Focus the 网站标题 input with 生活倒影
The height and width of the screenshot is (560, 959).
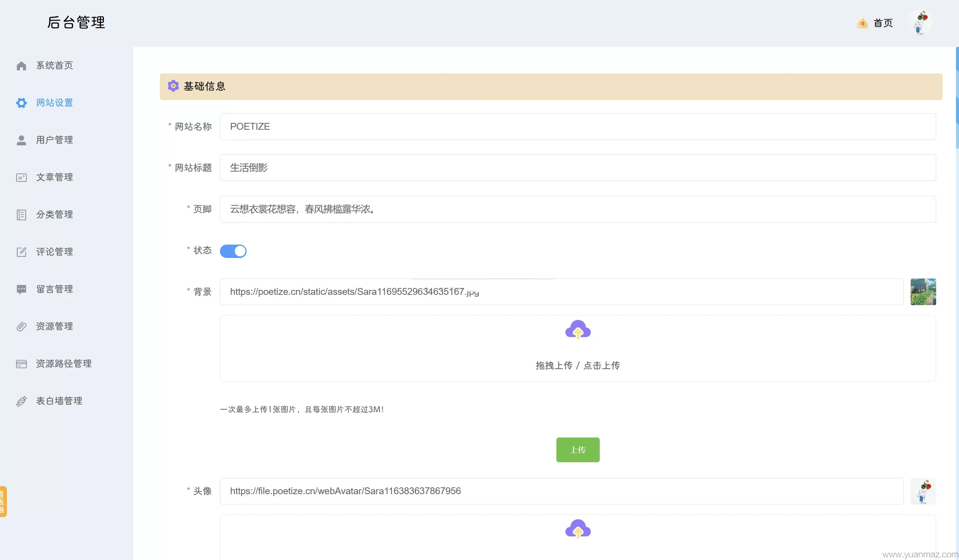[578, 168]
